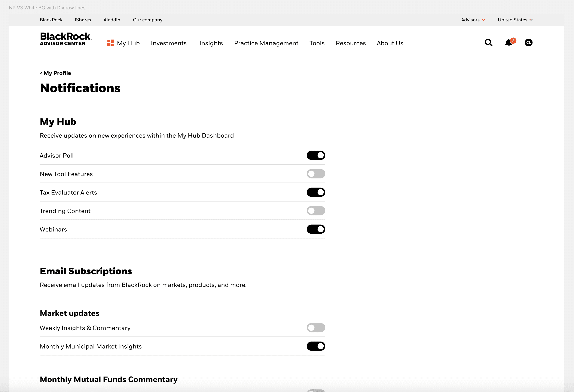The image size is (574, 392).
Task: Disable Monthly Municipal Market Insights toggle
Action: tap(316, 346)
